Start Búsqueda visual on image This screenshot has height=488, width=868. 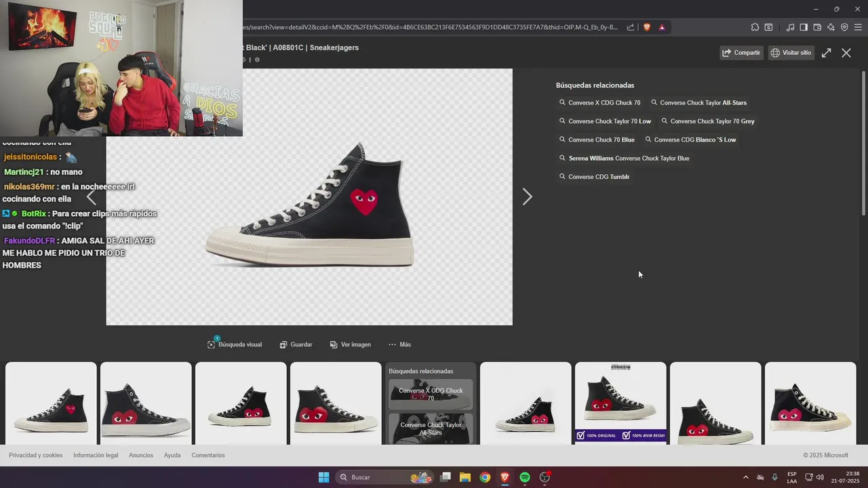coord(235,344)
